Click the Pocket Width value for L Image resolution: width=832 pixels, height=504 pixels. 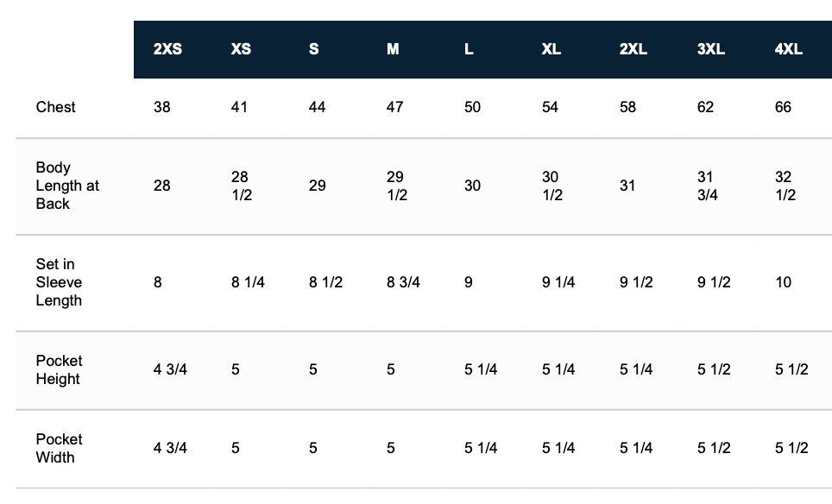(x=481, y=448)
